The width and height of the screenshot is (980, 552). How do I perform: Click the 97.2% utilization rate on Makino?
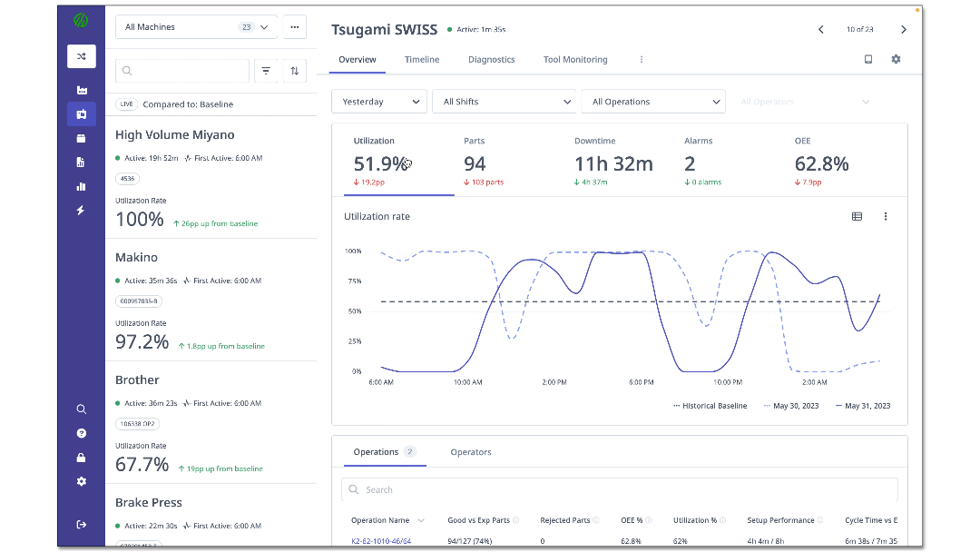(142, 342)
